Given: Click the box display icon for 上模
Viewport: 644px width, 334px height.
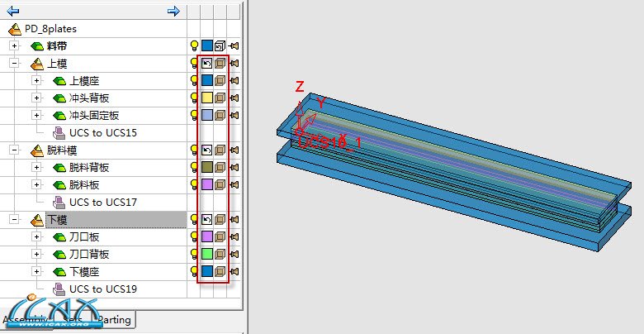Looking at the screenshot, I should [220, 63].
